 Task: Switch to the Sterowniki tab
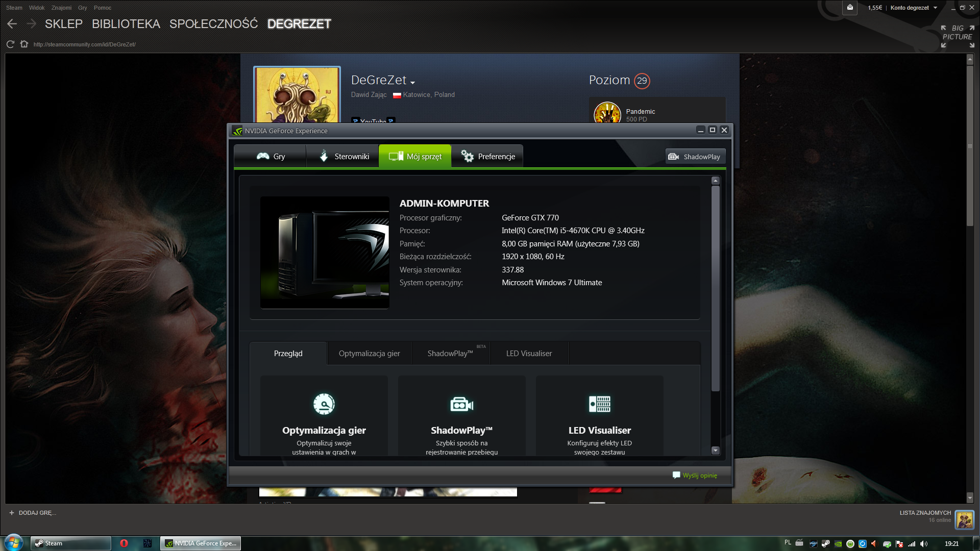tap(342, 156)
